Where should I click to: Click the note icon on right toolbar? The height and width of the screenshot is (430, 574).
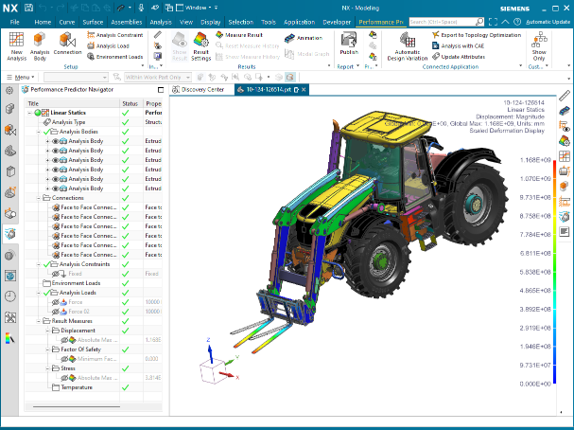click(x=564, y=231)
